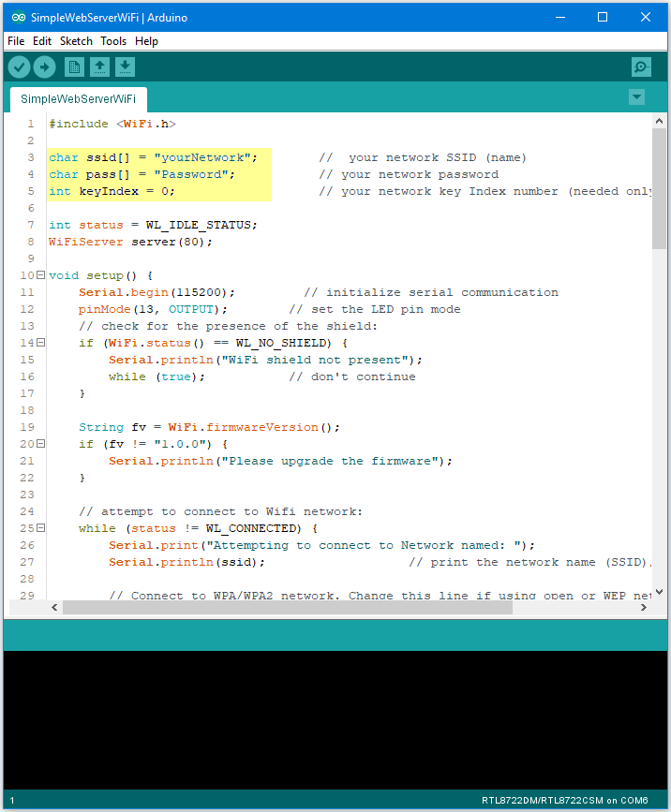
Task: Click the board name RTL8722DM on COM6
Action: coord(565,800)
